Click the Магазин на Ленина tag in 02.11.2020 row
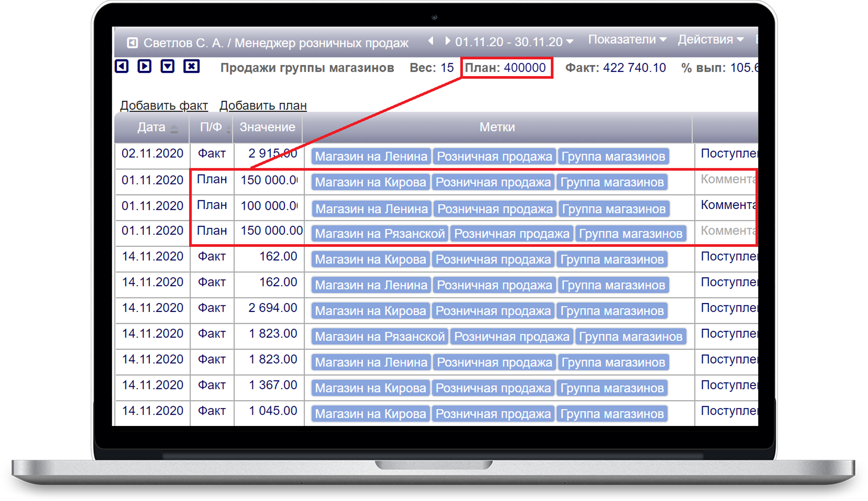This screenshot has height=501, width=868. (370, 157)
